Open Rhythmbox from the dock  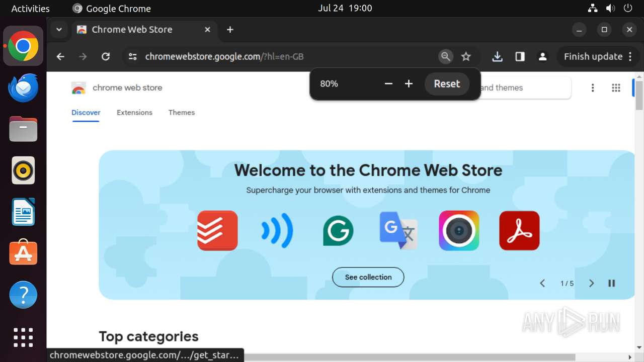coord(23,170)
